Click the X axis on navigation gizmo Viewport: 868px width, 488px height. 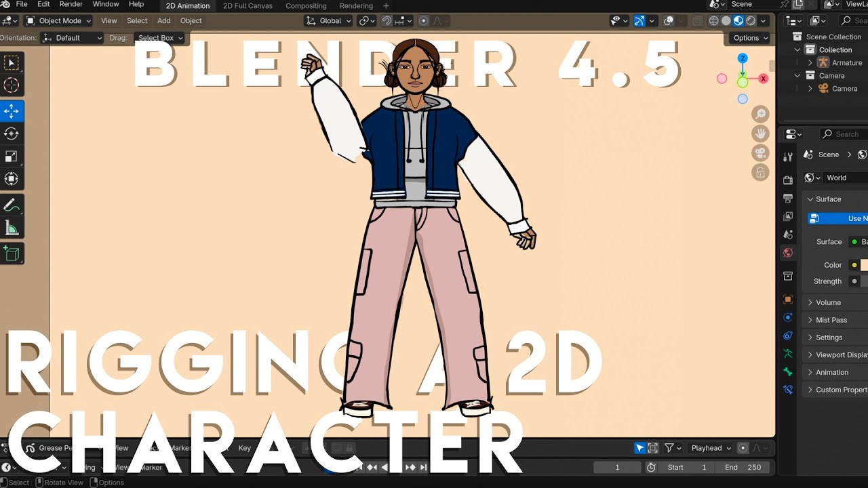click(x=764, y=79)
